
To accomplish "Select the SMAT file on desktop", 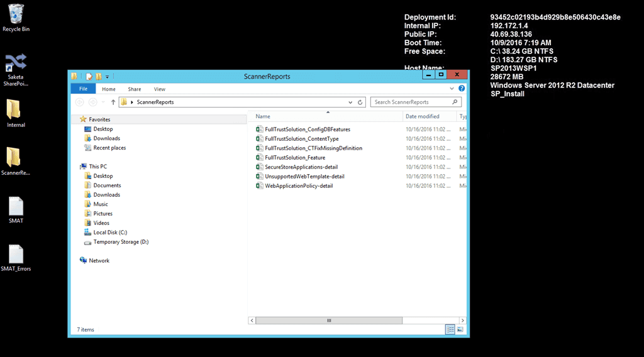I will click(x=16, y=210).
